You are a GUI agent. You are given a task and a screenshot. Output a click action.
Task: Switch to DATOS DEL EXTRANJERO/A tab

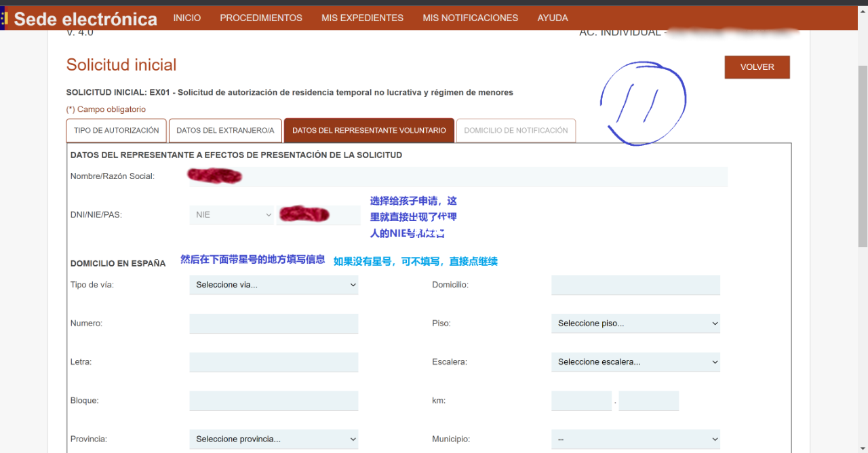click(x=225, y=131)
